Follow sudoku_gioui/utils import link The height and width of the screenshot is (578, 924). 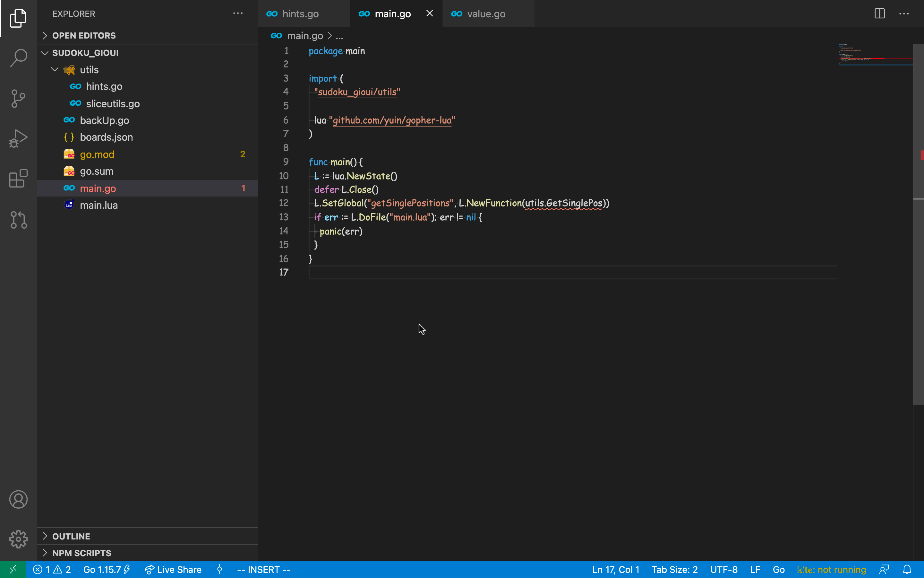[x=357, y=92]
